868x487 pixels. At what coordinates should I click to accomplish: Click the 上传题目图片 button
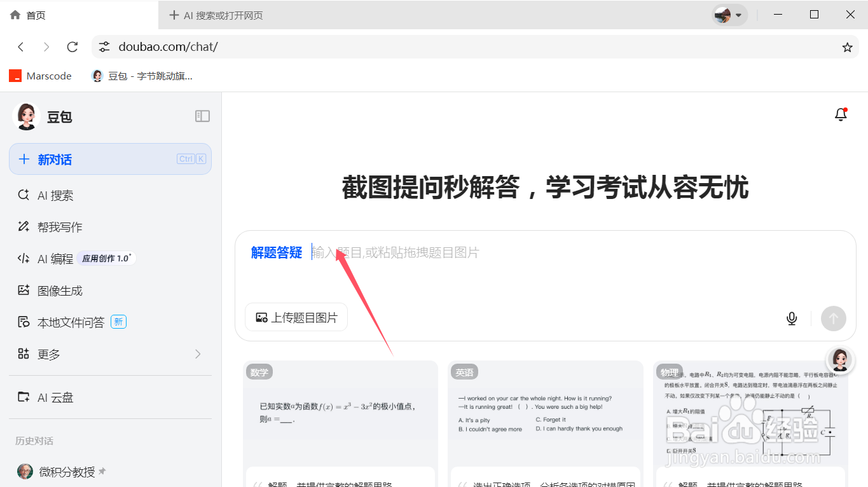(296, 317)
